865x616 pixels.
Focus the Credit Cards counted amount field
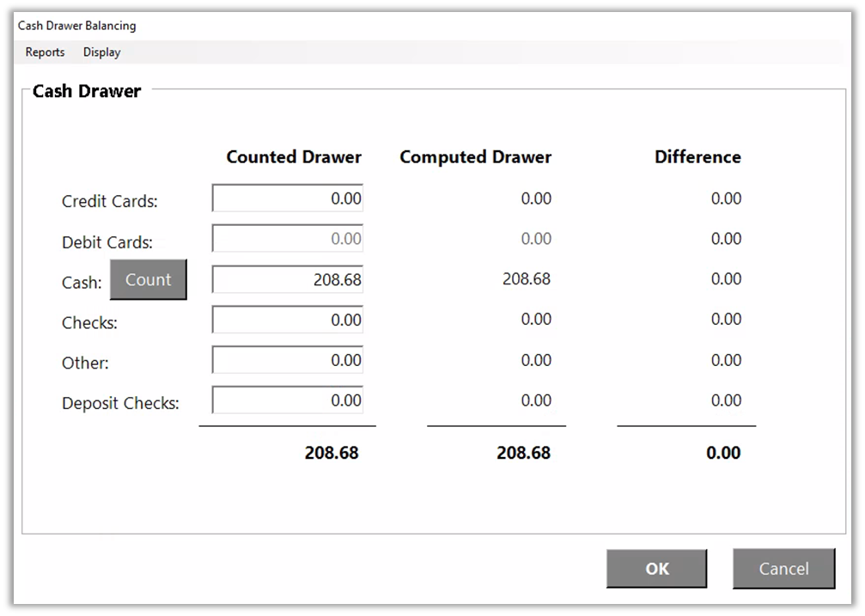(288, 198)
